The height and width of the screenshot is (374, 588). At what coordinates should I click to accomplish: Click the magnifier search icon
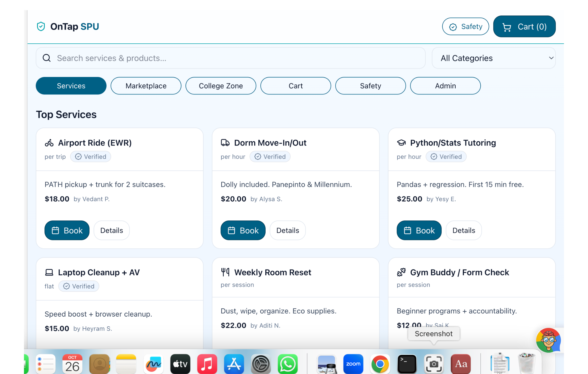pyautogui.click(x=47, y=58)
